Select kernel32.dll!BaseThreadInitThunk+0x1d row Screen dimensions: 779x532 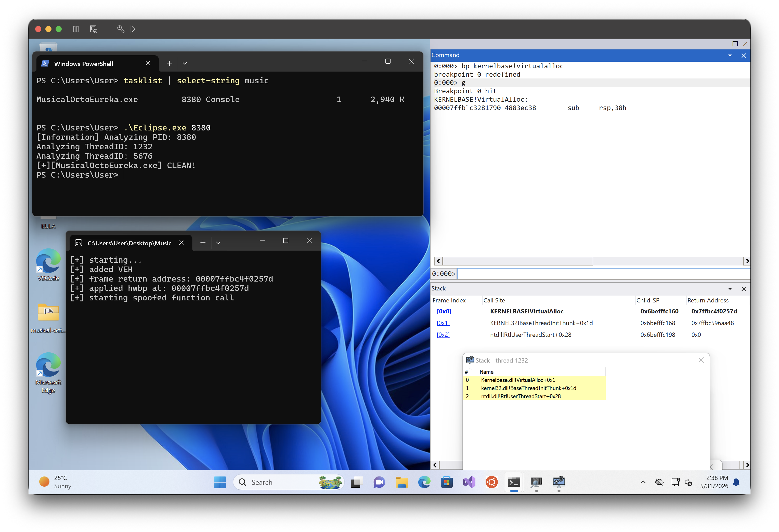(x=534, y=388)
